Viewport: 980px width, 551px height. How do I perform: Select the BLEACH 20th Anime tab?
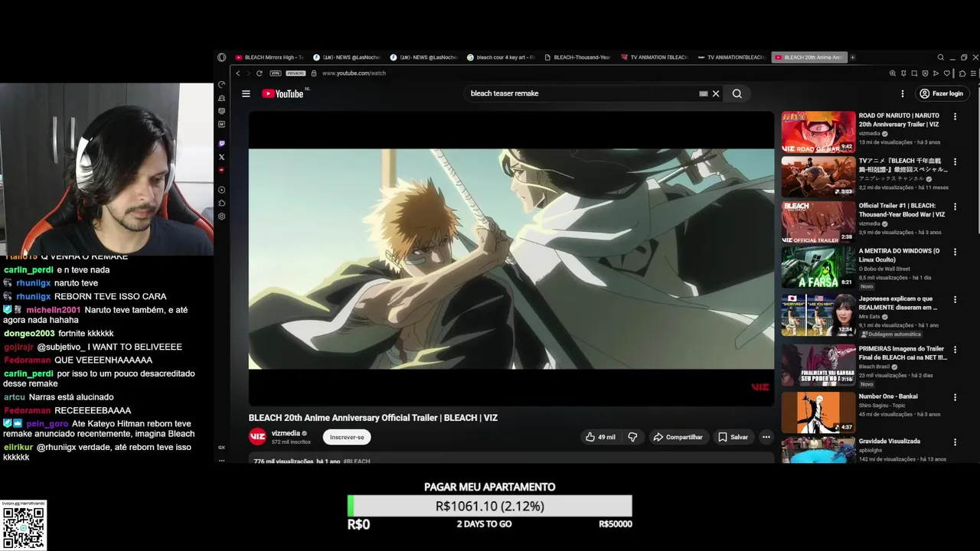[809, 57]
